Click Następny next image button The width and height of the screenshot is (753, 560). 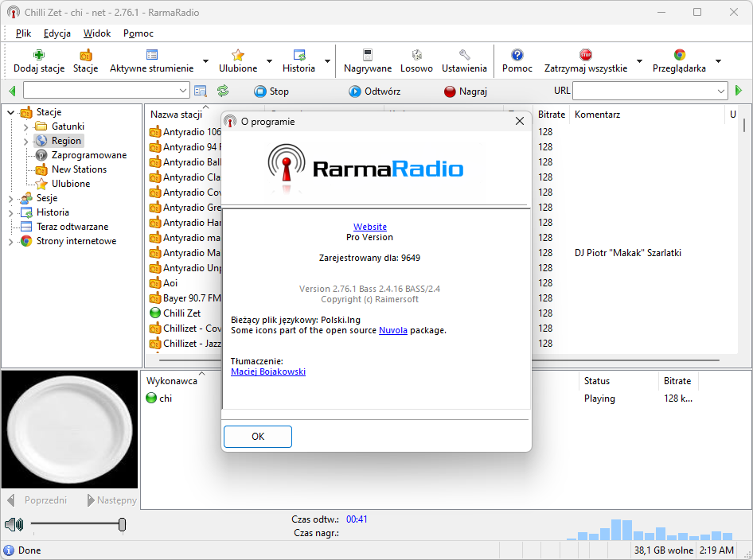112,500
